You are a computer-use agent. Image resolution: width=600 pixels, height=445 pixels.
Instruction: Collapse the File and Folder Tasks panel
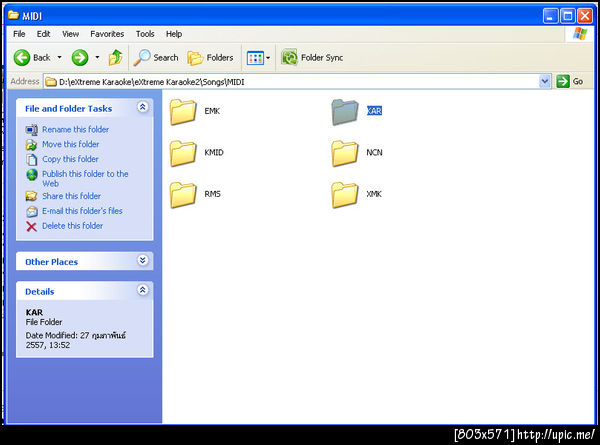(x=142, y=107)
